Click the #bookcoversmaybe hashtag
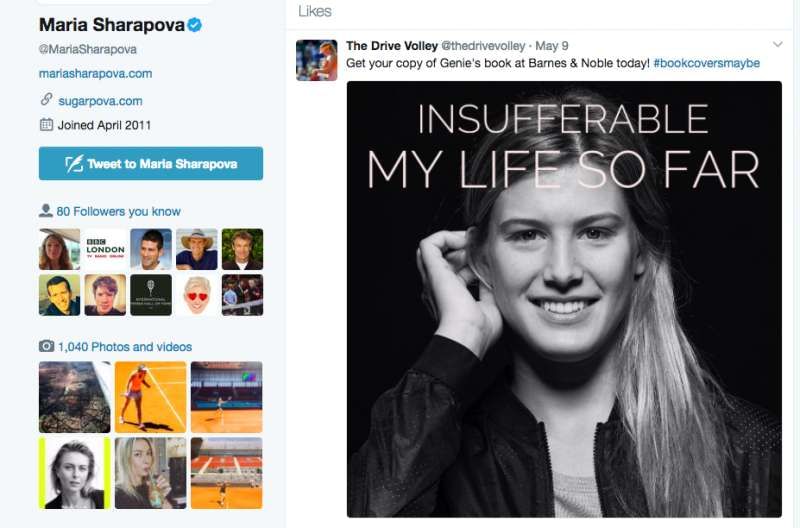Screen dimensions: 800x528 [707, 63]
